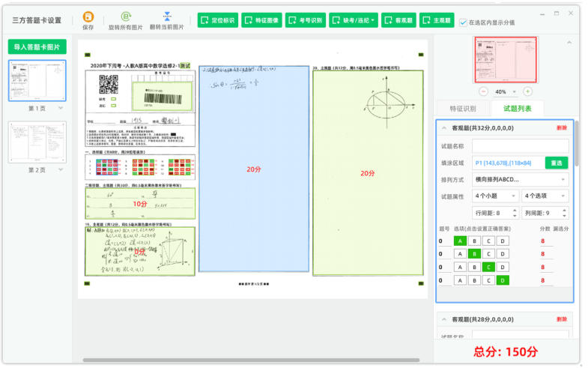Click the 导入答题卡图片 import button
This screenshot has height=368, width=588.
[37, 47]
